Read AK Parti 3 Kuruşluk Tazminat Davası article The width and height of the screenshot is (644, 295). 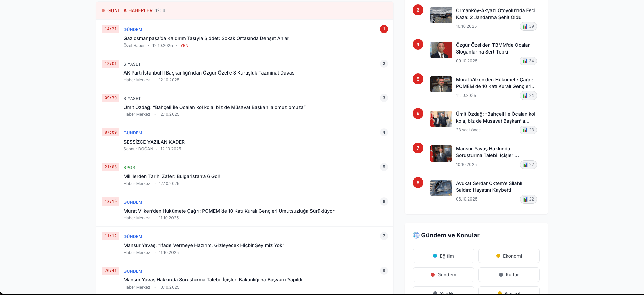pos(209,73)
